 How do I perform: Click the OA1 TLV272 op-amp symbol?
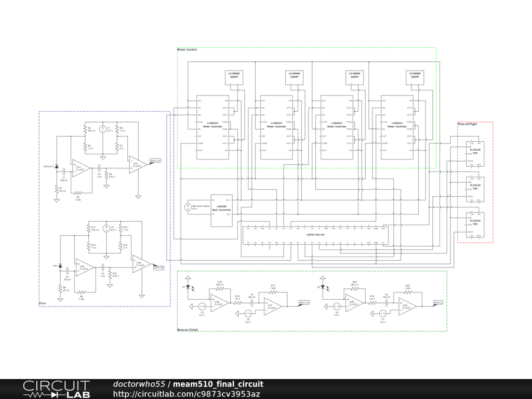tap(81, 168)
